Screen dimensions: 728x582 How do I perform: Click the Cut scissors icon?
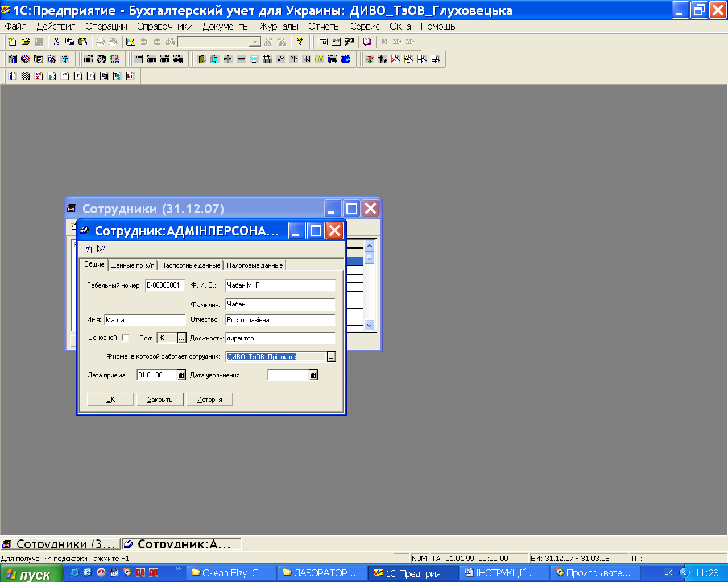(x=56, y=41)
